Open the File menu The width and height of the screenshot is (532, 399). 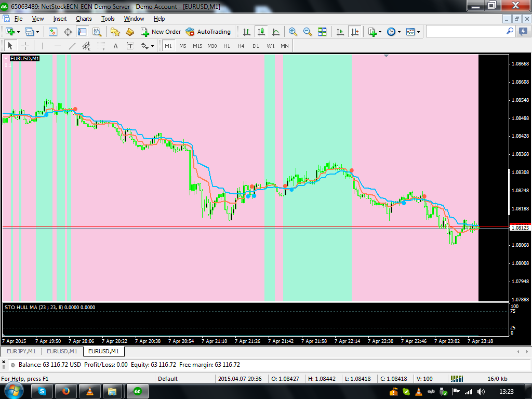click(18, 19)
